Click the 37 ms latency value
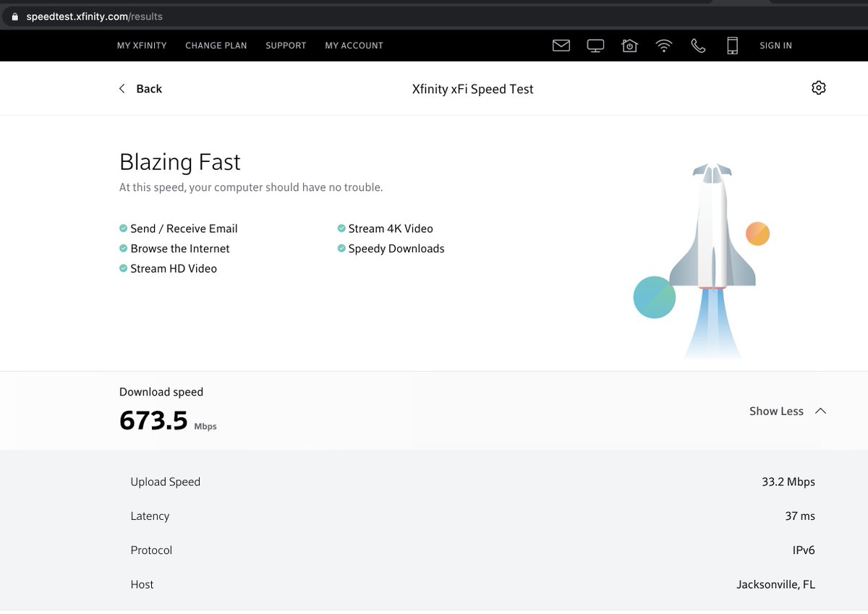Screen dimensions: 868x614 [800, 516]
